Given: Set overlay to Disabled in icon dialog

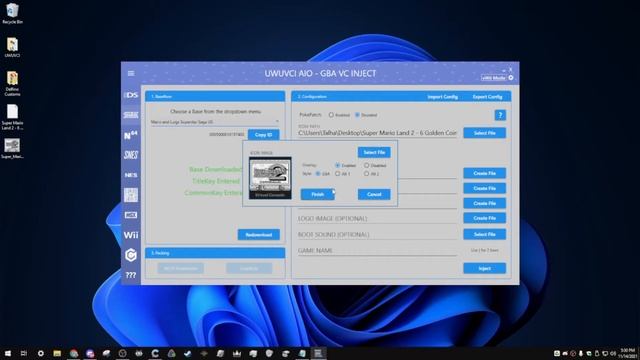Looking at the screenshot, I should [x=367, y=165].
